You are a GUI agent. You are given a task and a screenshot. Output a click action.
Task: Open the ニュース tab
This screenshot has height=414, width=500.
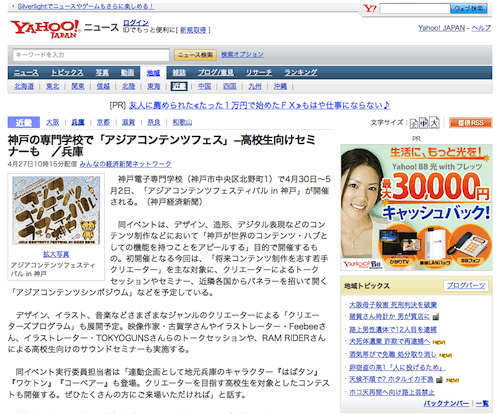point(26,73)
